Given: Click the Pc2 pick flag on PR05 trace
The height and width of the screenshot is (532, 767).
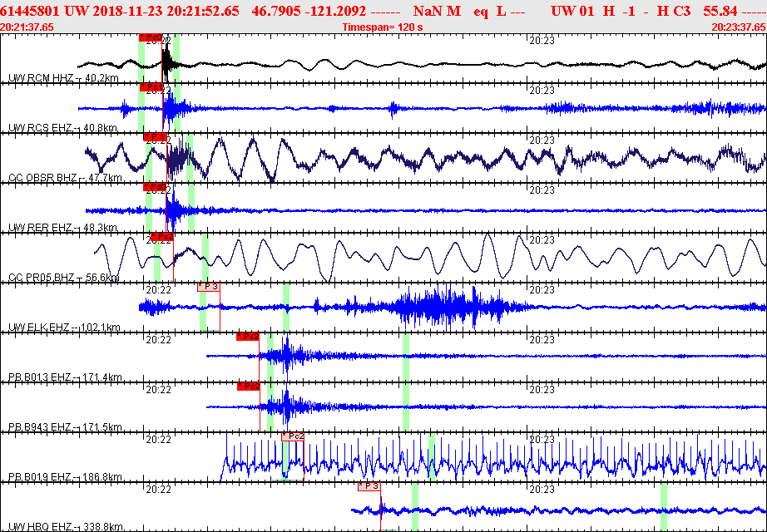Looking at the screenshot, I should tap(162, 237).
